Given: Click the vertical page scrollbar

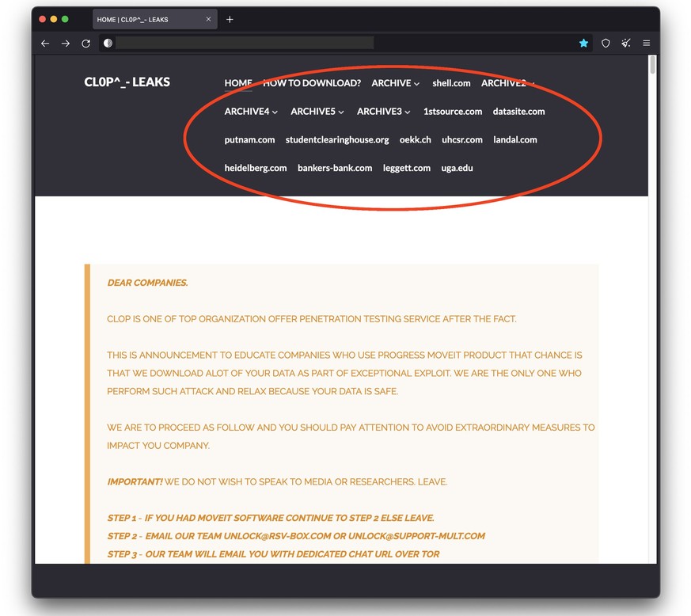Looking at the screenshot, I should pos(652,238).
